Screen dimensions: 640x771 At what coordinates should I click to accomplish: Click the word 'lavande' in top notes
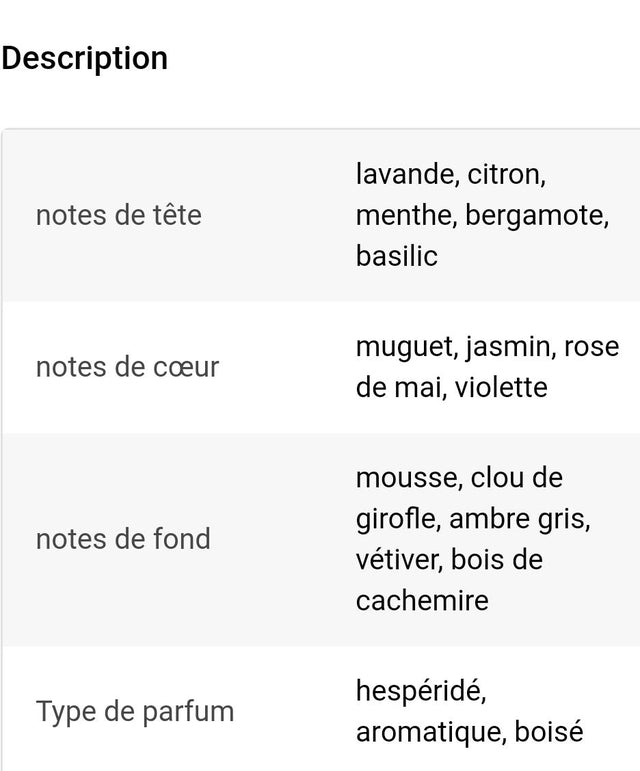[x=404, y=174]
